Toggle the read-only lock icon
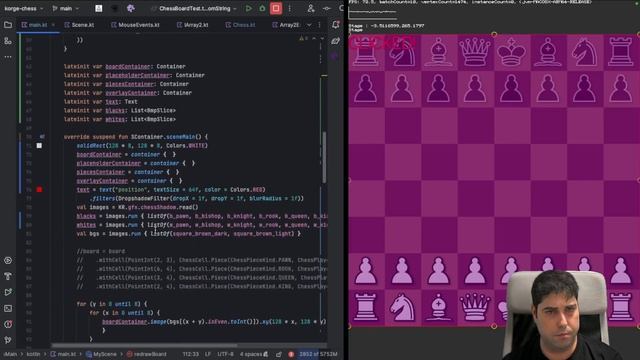640x360 pixels. pyautogui.click(x=279, y=354)
